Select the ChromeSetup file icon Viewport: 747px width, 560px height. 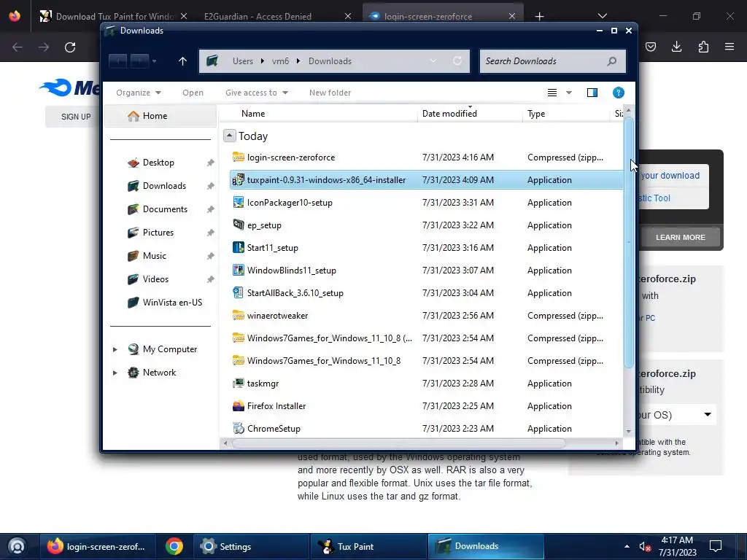pos(239,428)
